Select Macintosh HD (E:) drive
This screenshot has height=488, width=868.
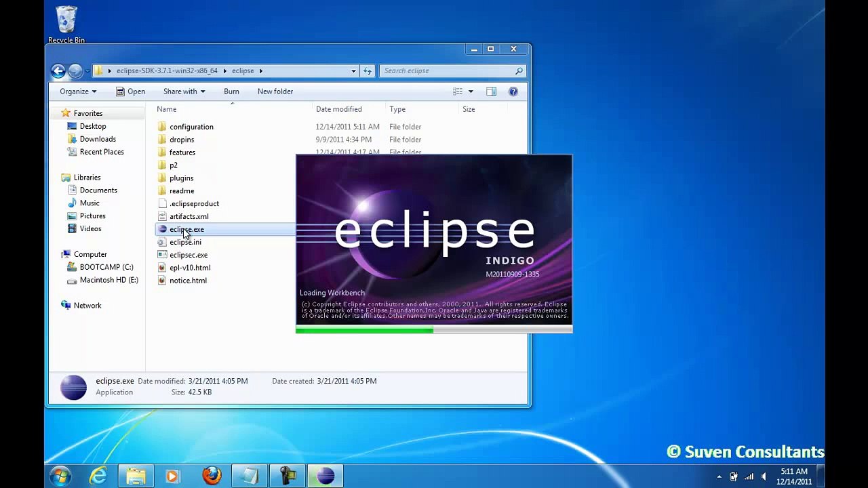coord(108,280)
